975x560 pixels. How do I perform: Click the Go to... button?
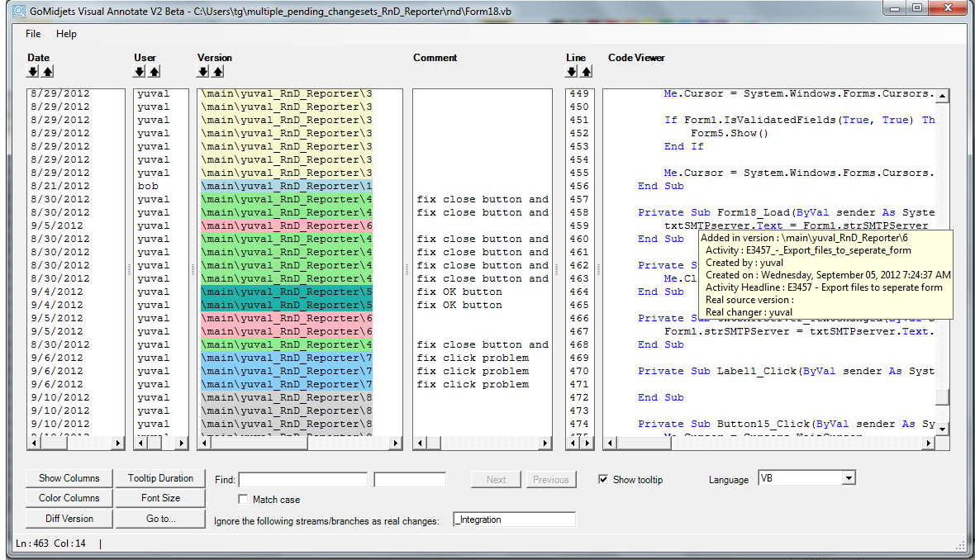160,519
